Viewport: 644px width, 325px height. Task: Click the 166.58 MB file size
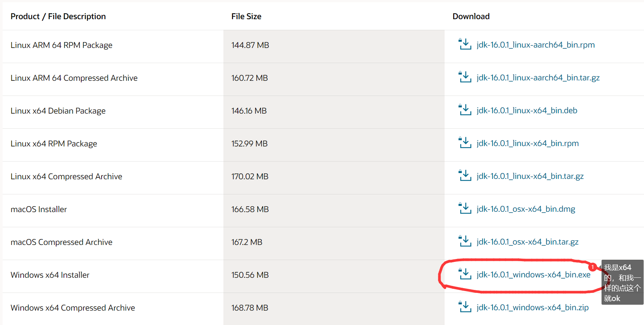point(250,210)
